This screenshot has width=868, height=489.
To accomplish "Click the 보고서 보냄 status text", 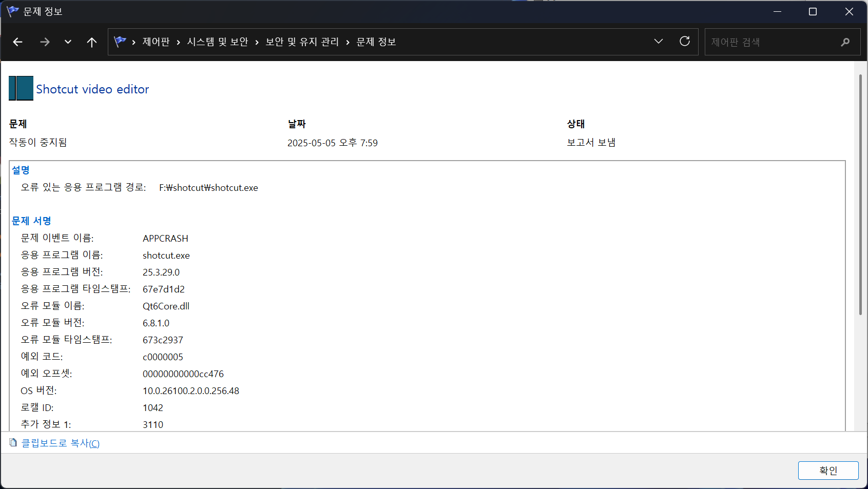I will click(x=591, y=143).
